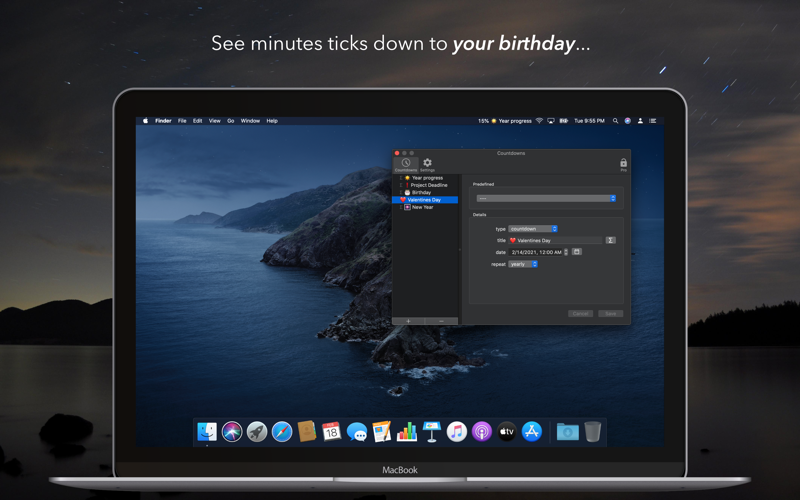Open Podcasts from the Dock
Image resolution: width=800 pixels, height=500 pixels.
(482, 432)
